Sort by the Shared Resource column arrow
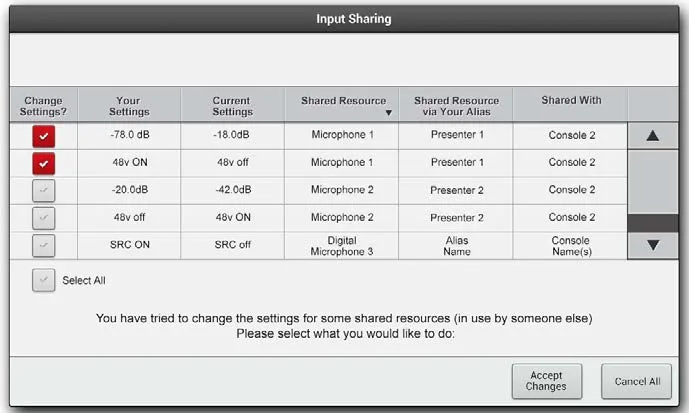The width and height of the screenshot is (689, 413). pyautogui.click(x=388, y=113)
